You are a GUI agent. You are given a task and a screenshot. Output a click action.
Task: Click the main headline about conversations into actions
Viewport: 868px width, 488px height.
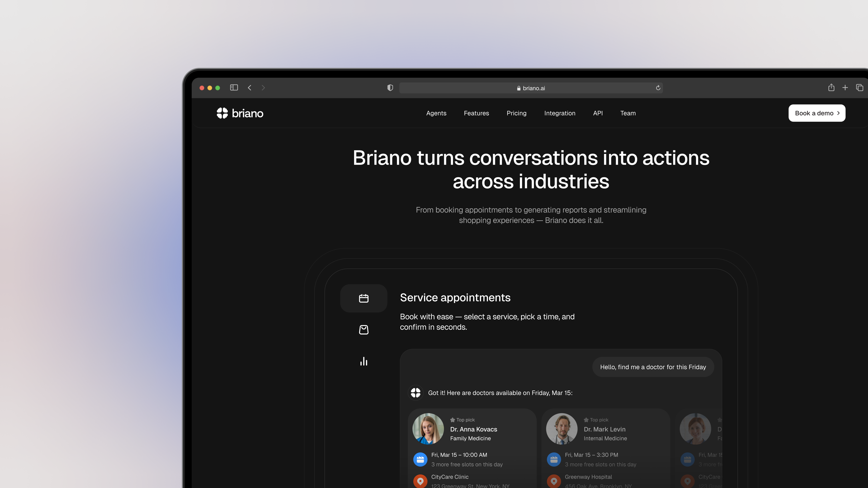(x=531, y=169)
